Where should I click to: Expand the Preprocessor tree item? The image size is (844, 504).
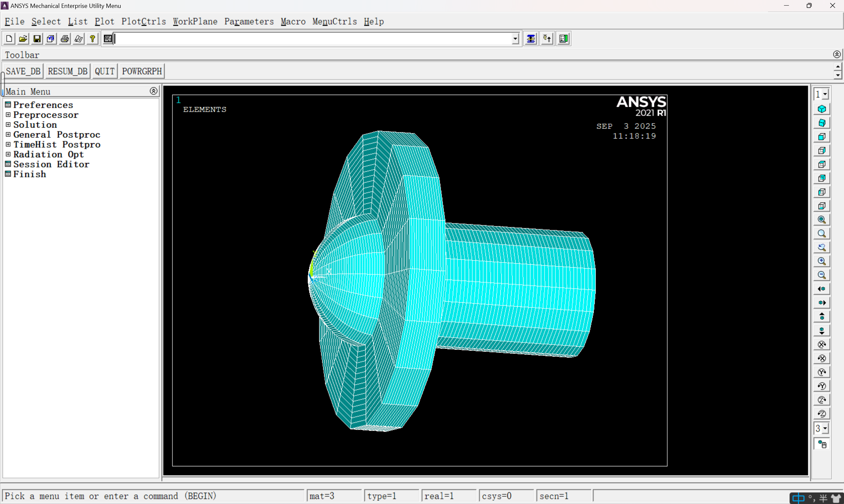click(8, 115)
